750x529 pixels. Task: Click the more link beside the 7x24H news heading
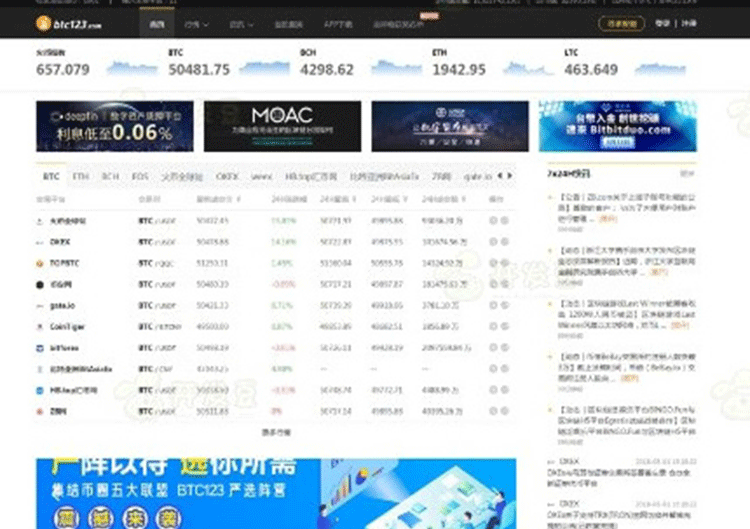(x=687, y=174)
